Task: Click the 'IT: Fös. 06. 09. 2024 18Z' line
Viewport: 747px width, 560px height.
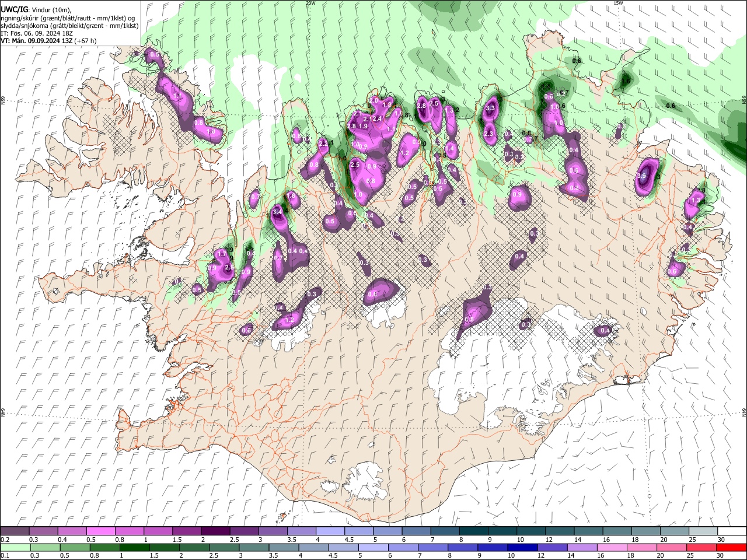Action: 37,33
